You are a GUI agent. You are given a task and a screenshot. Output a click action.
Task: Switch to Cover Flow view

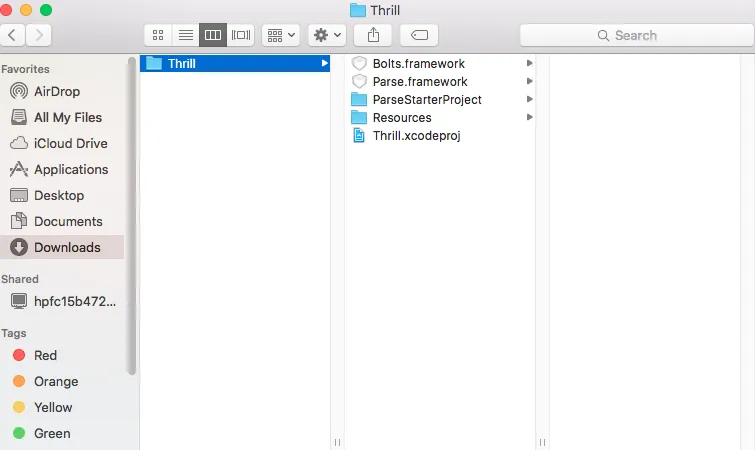[241, 35]
